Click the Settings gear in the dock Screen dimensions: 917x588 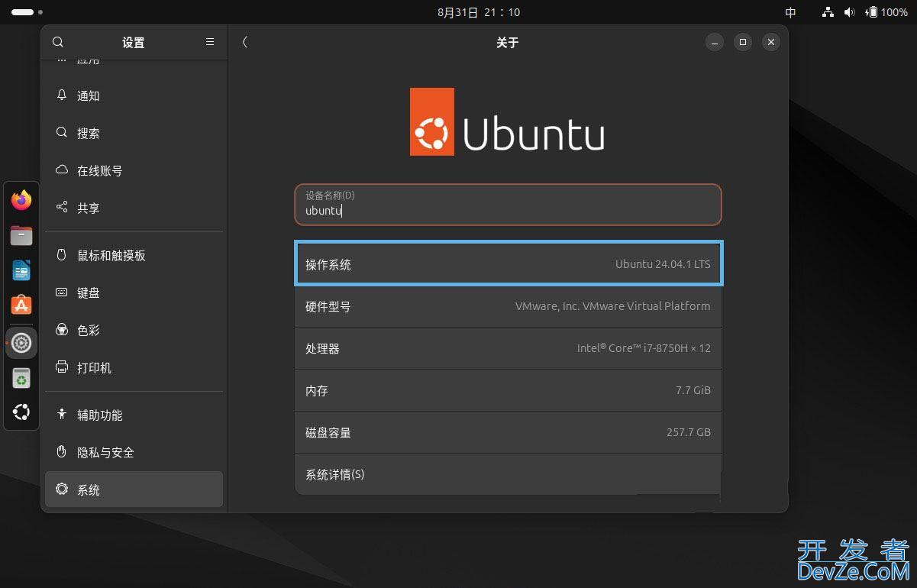(x=21, y=343)
